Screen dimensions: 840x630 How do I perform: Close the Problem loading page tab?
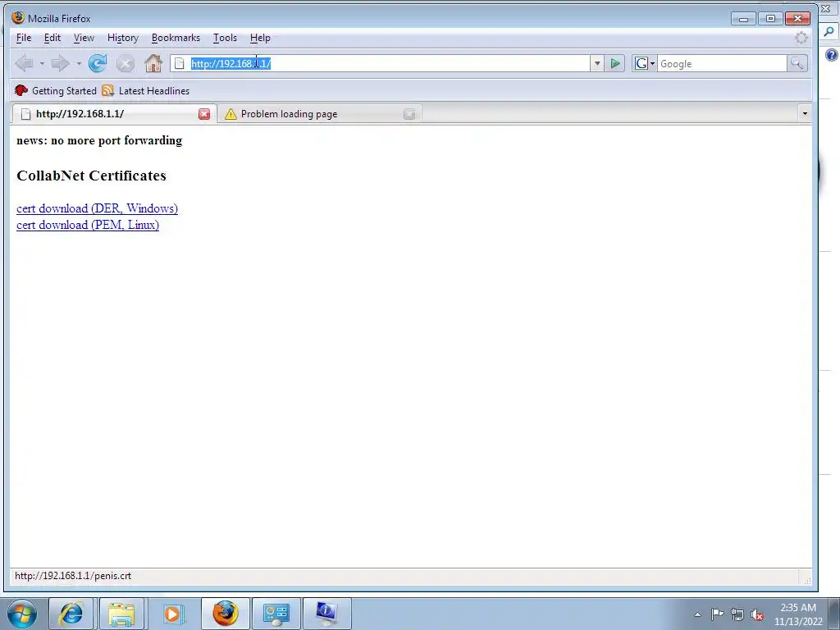point(409,113)
